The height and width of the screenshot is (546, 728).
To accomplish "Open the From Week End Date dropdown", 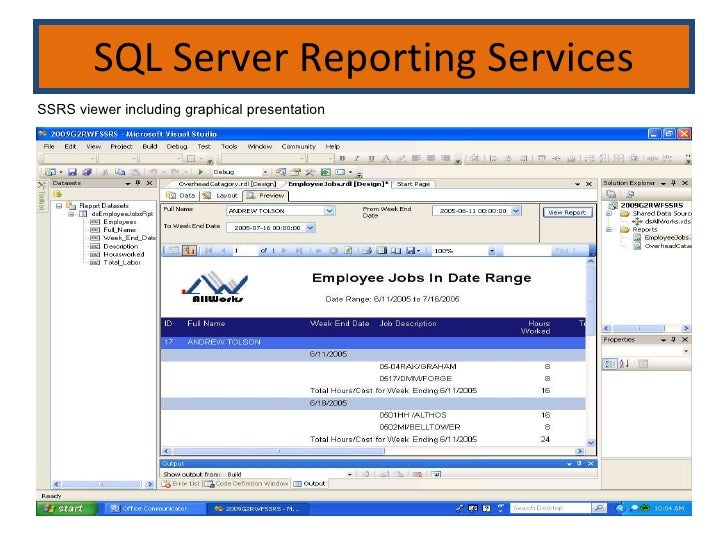I will pyautogui.click(x=516, y=211).
